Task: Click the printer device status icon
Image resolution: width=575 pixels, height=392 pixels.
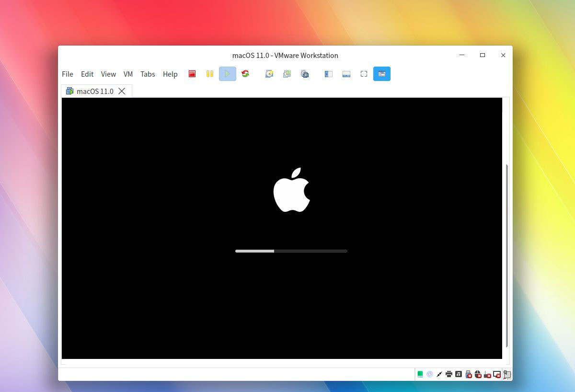Action: pos(449,374)
